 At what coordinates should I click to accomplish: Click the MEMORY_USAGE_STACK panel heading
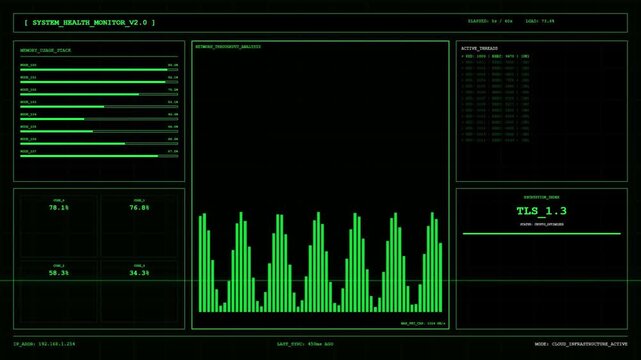tap(45, 50)
